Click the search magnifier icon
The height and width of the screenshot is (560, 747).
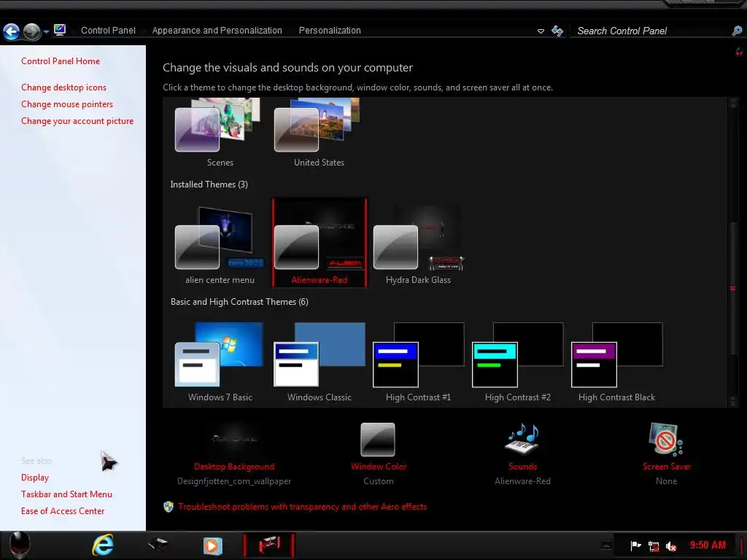737,31
